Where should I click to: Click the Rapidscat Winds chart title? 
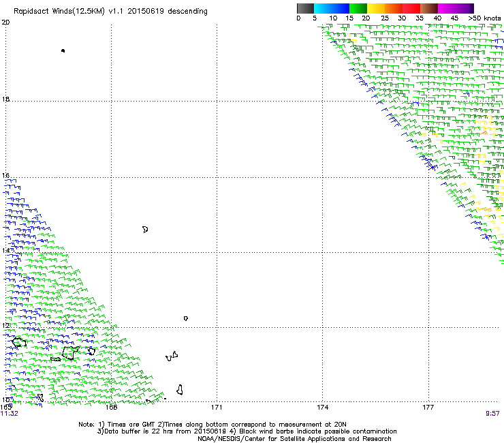(110, 12)
